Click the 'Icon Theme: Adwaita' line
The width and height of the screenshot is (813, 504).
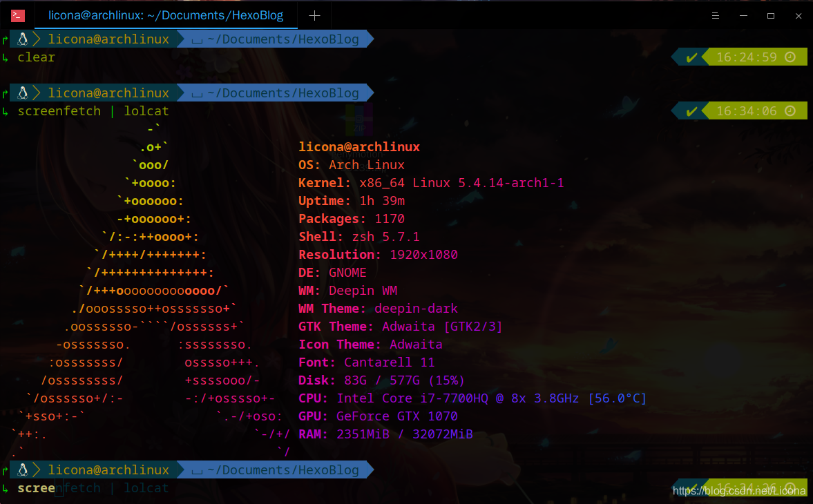[x=370, y=345]
